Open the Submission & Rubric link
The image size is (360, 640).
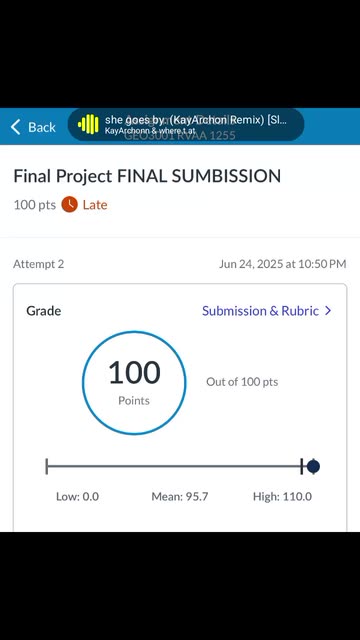point(267,311)
